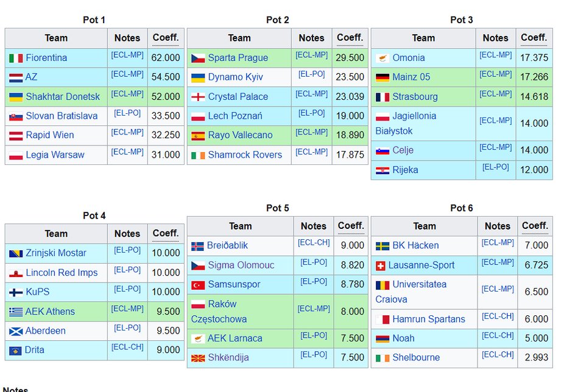Click the Netherlands flag icon beside AZ

point(16,77)
